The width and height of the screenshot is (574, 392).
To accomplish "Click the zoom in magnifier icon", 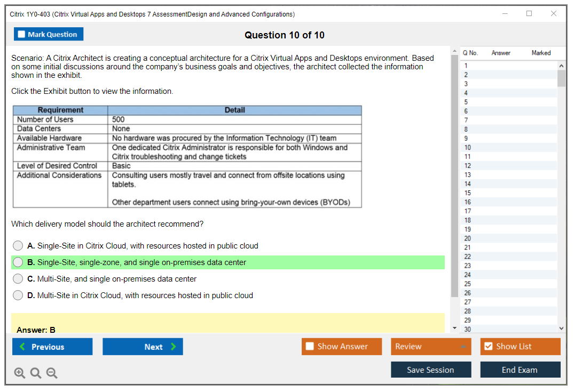I will (20, 373).
